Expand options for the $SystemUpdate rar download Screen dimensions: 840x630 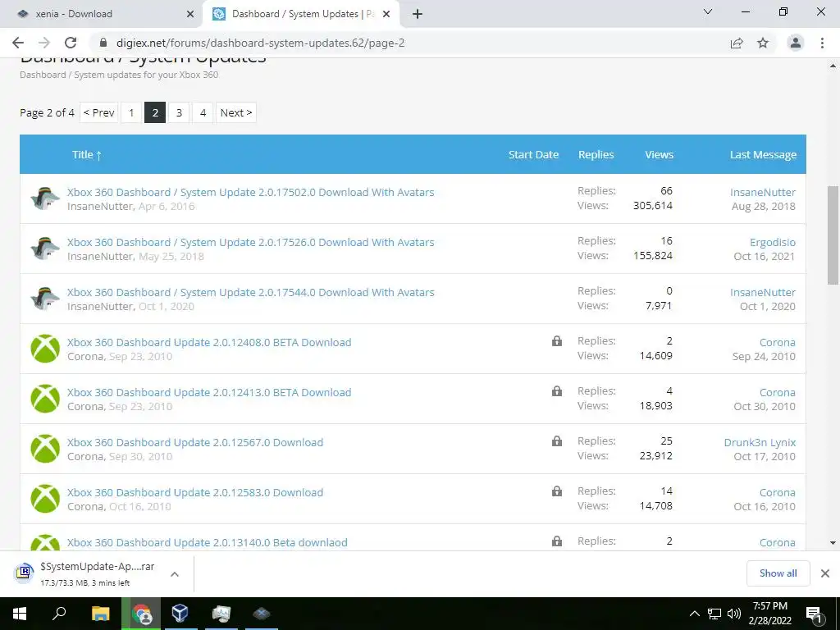(175, 574)
